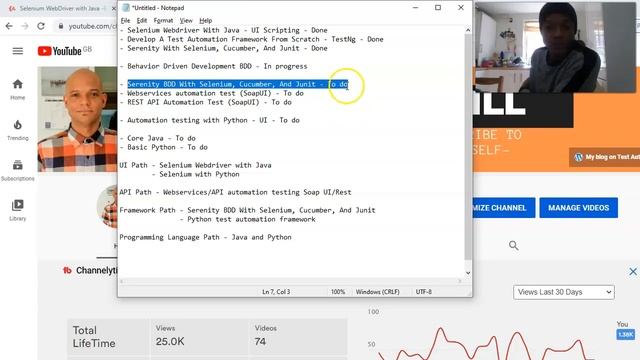Click 'Windows (CRLF)' in Notepad status bar
The image size is (640, 360).
(378, 292)
